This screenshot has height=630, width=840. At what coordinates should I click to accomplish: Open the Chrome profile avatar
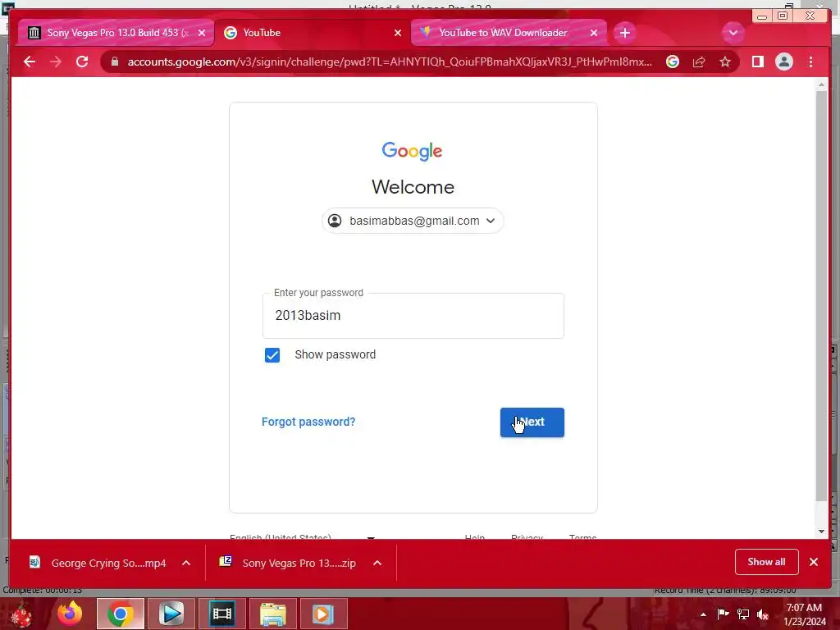(x=783, y=62)
